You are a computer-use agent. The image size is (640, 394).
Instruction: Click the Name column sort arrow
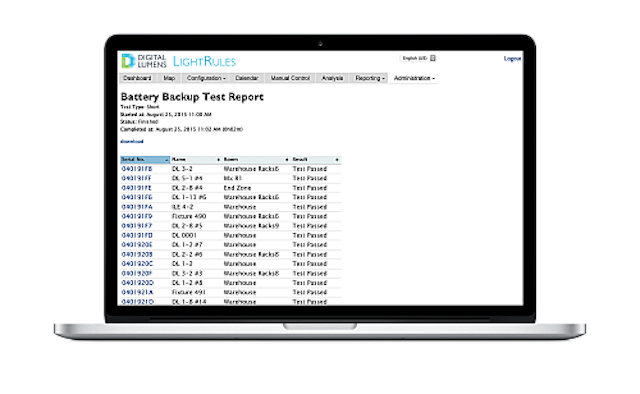point(218,160)
